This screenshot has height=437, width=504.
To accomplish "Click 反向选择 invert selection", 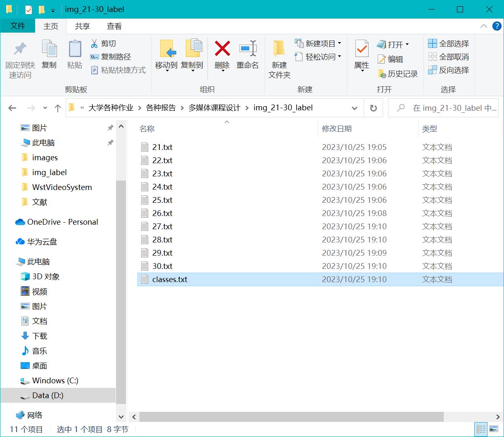I will coord(449,70).
